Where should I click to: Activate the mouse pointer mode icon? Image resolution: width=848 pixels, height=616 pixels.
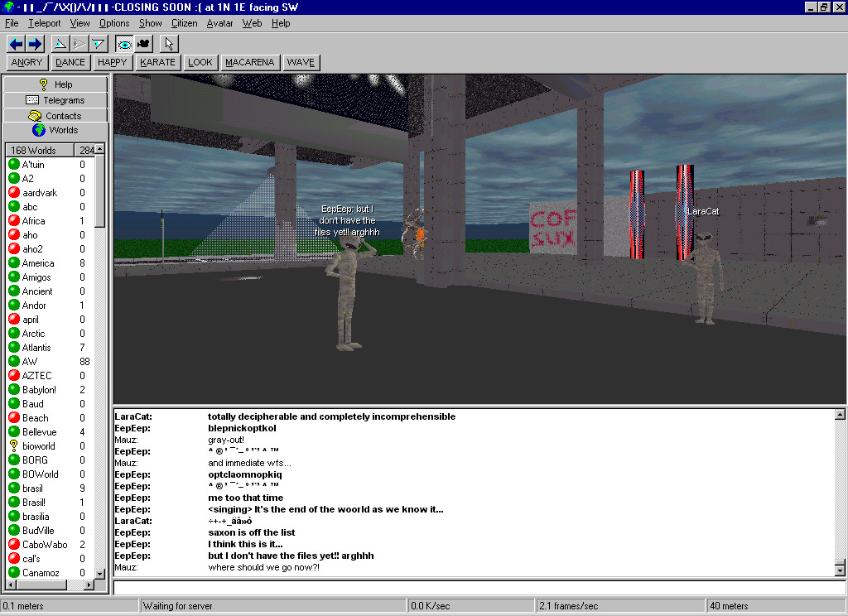[x=169, y=44]
